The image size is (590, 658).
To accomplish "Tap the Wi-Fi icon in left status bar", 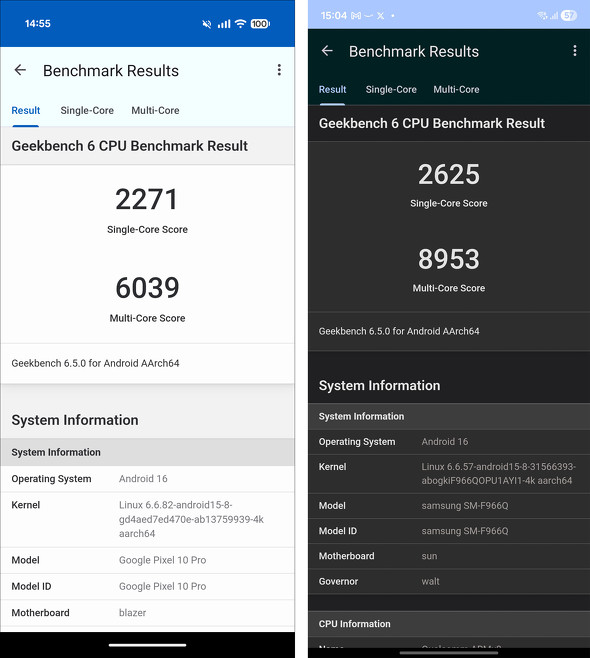I will [x=240, y=24].
